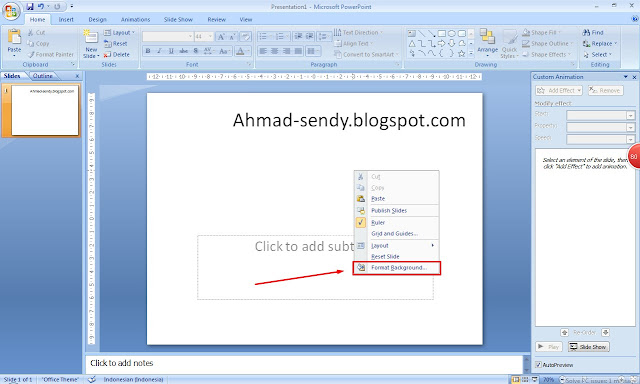Viewport: 640px width, 384px height.
Task: Click Paste in the context menu
Action: [396, 199]
